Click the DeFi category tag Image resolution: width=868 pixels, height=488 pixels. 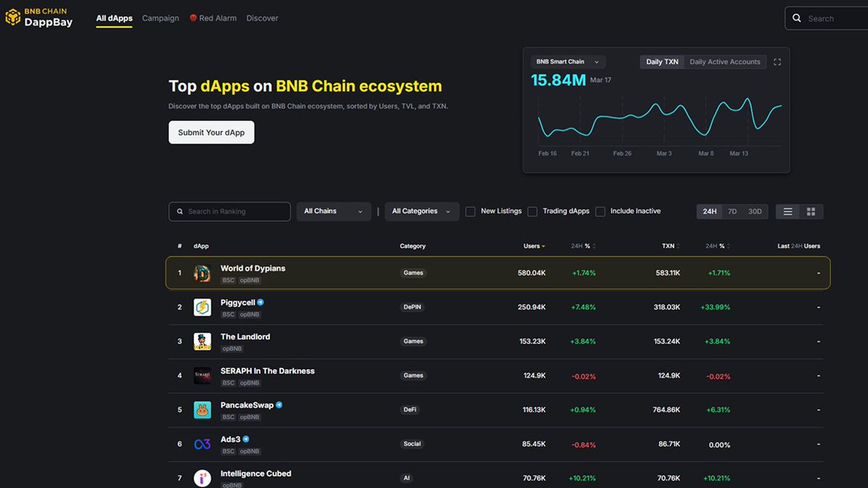[x=410, y=410]
